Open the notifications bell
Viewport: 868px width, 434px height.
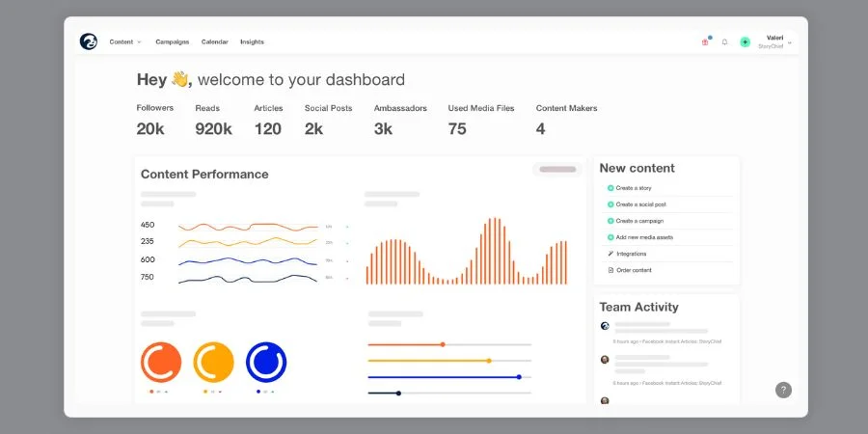point(724,42)
